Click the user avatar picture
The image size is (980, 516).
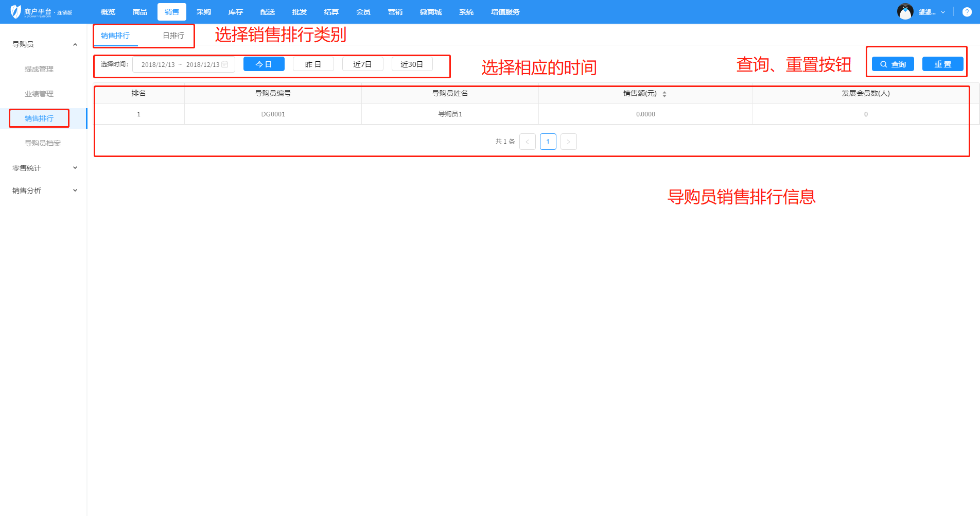point(905,12)
